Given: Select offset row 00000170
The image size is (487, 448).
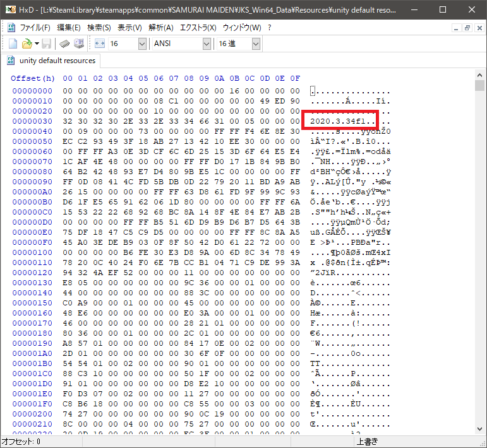Looking at the screenshot, I should click(32, 323).
